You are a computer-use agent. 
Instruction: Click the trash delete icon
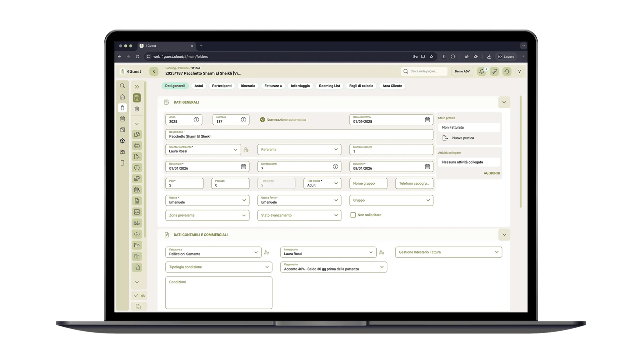point(137,109)
